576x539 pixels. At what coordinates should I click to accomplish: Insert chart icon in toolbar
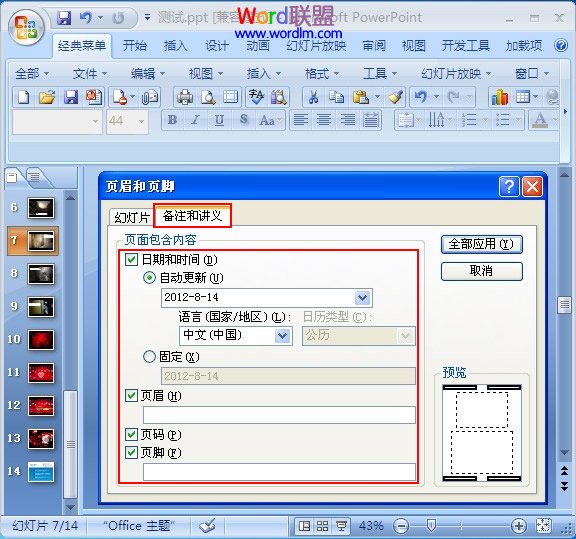tap(500, 97)
